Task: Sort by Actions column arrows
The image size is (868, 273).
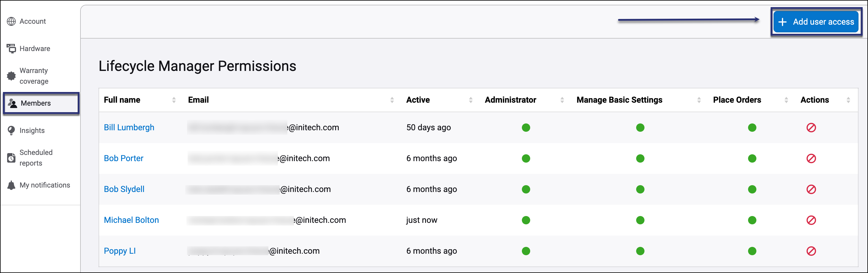Action: pos(848,100)
